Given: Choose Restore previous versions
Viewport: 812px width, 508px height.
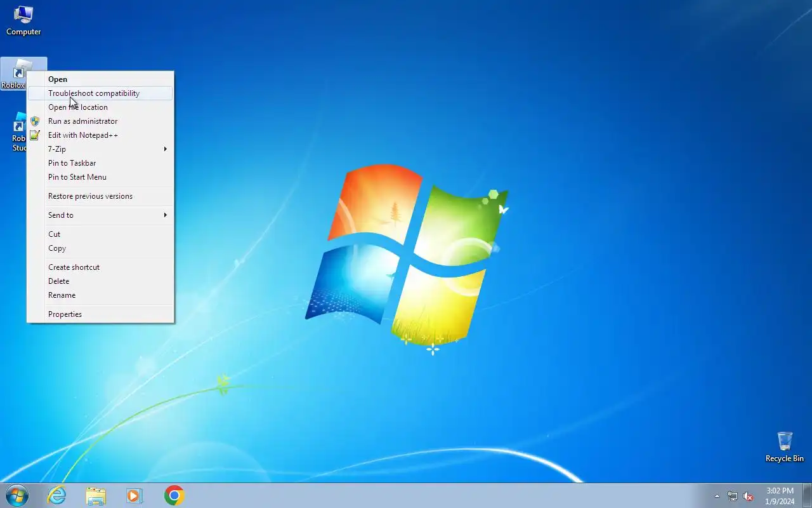Looking at the screenshot, I should coord(100,196).
